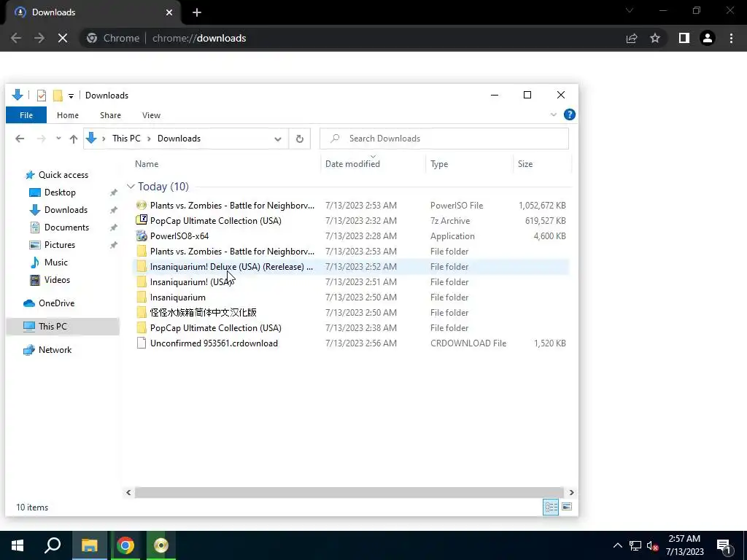Select Music in navigation pane
The height and width of the screenshot is (560, 747).
55,262
